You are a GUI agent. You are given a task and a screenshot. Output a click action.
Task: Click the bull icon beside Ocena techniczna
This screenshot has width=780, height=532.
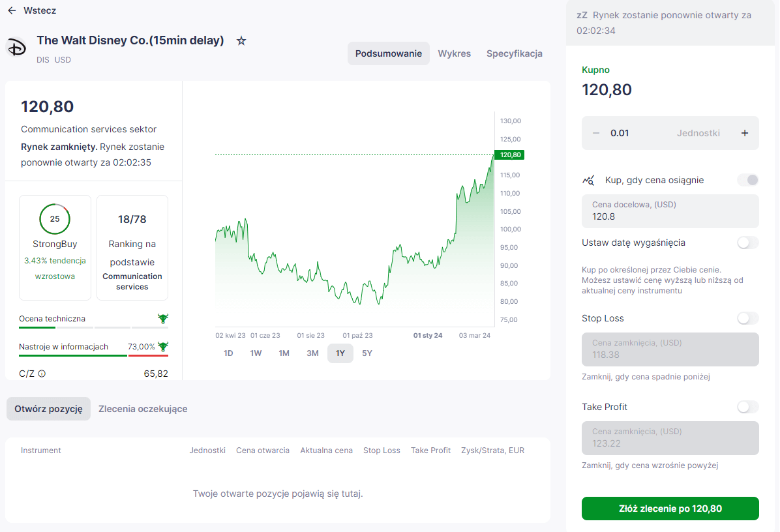(162, 319)
